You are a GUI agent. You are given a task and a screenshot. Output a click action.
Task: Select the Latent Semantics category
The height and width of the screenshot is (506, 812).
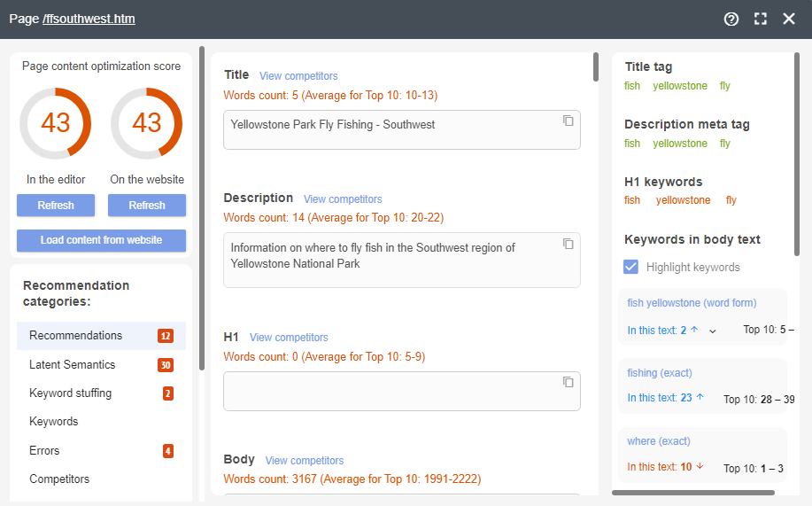[x=73, y=364]
